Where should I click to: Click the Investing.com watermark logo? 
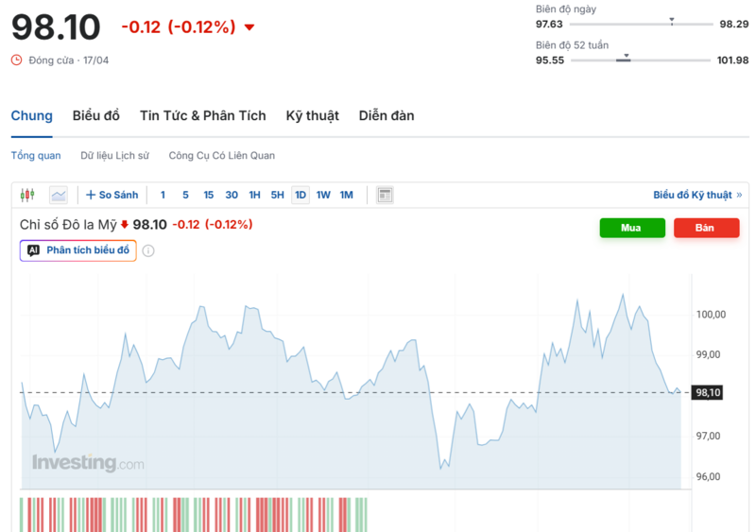[88, 463]
